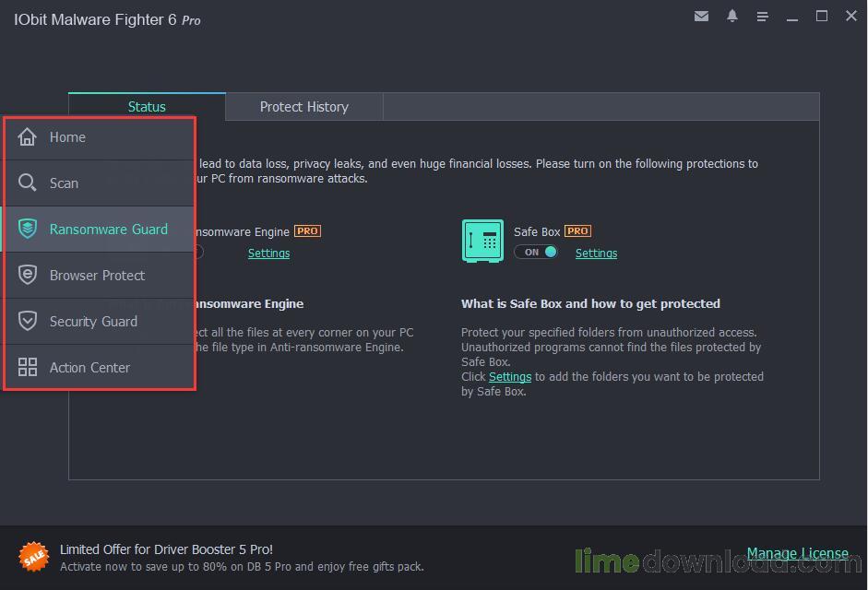Open the Manage License link

point(797,553)
